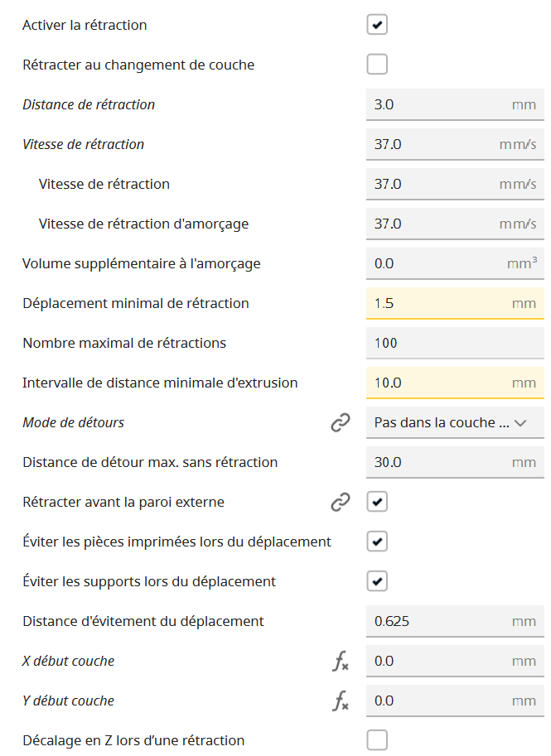Screen dimensions: 551x756
Task: Click the fx icon for X début couche
Action: (x=341, y=661)
